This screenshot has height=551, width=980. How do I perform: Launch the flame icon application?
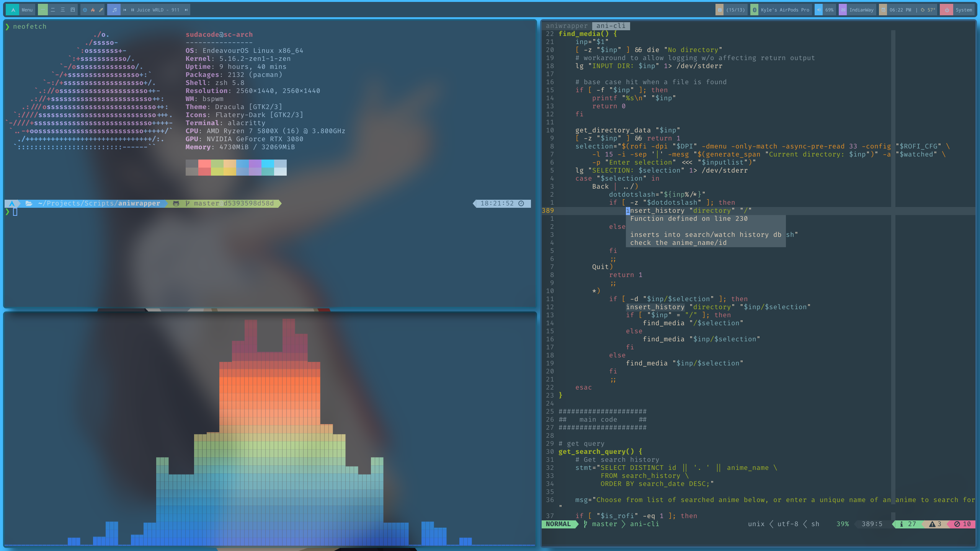93,10
